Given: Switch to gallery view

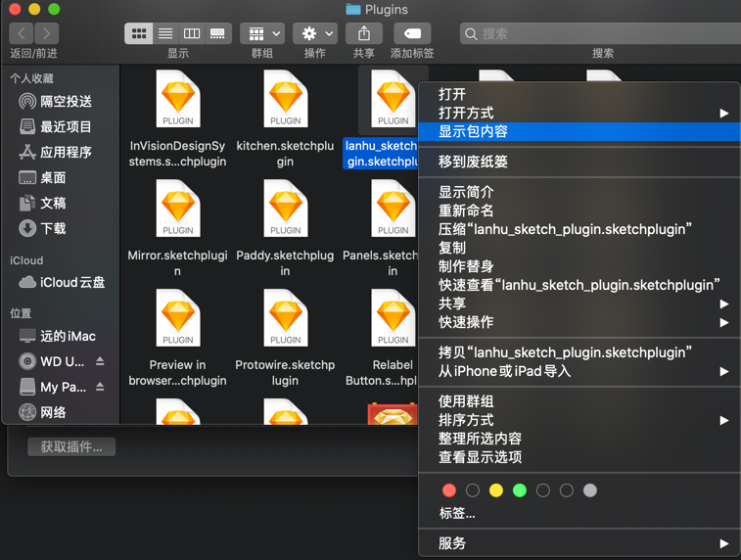Looking at the screenshot, I should 218,33.
